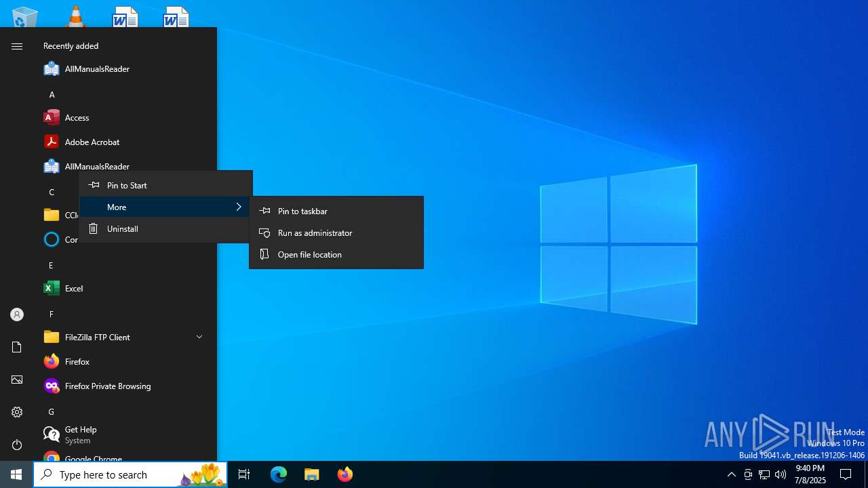The width and height of the screenshot is (868, 488).
Task: Launch Firefox from the taskbar
Action: point(345,474)
